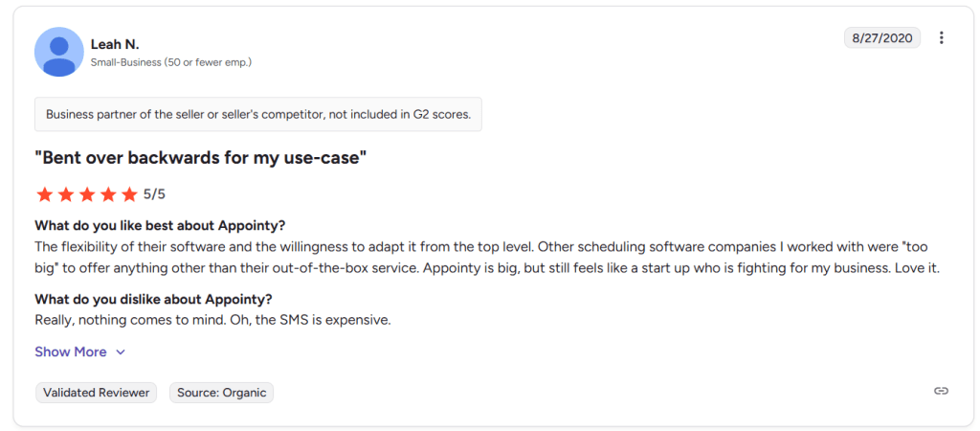980x431 pixels.
Task: Click the fourth rating star
Action: 108,194
